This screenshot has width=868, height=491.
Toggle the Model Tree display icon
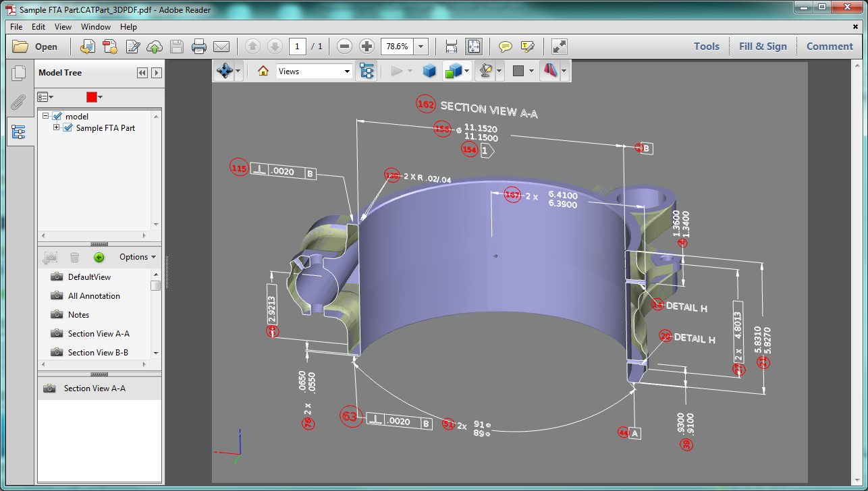pyautogui.click(x=367, y=70)
